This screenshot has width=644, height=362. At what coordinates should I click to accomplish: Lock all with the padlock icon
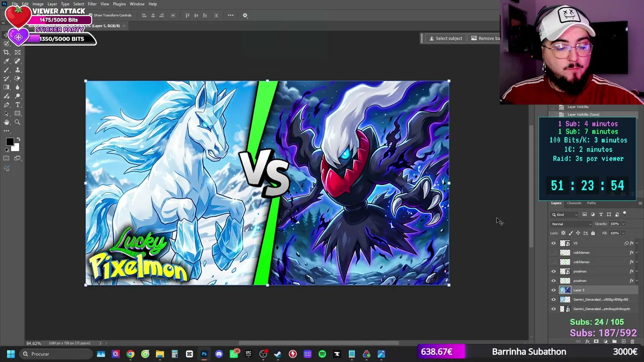[x=593, y=233]
